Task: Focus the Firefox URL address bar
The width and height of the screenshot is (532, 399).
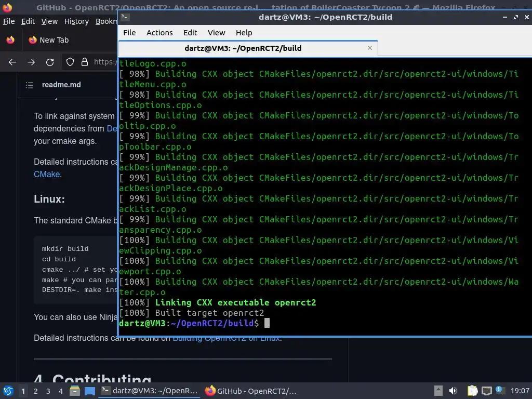Action: [104, 62]
